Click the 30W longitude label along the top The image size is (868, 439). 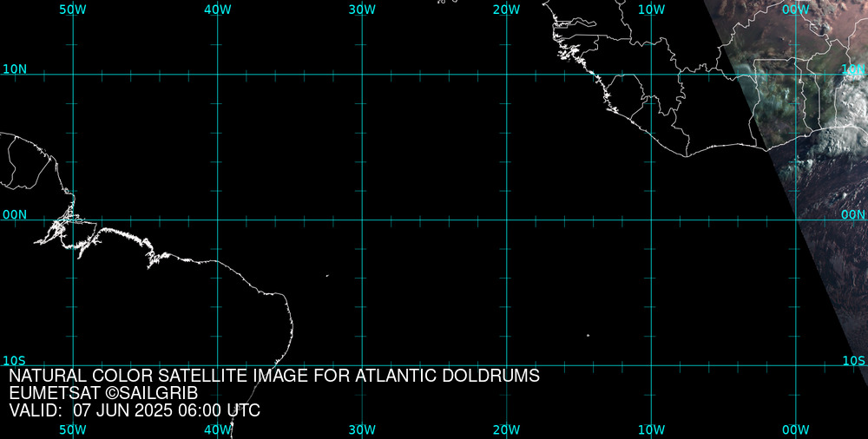tap(362, 10)
